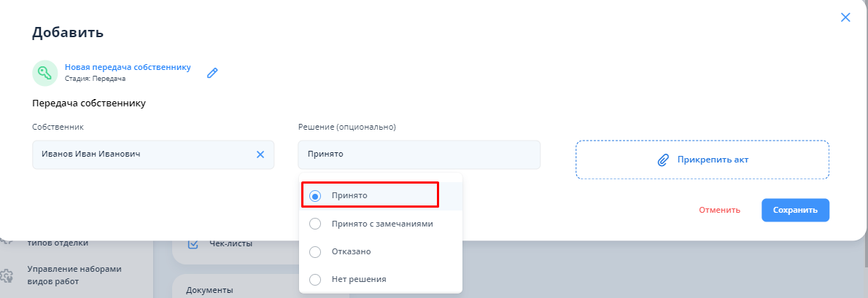Open the Чек-листы section
The width and height of the screenshot is (868, 298).
coord(230,243)
